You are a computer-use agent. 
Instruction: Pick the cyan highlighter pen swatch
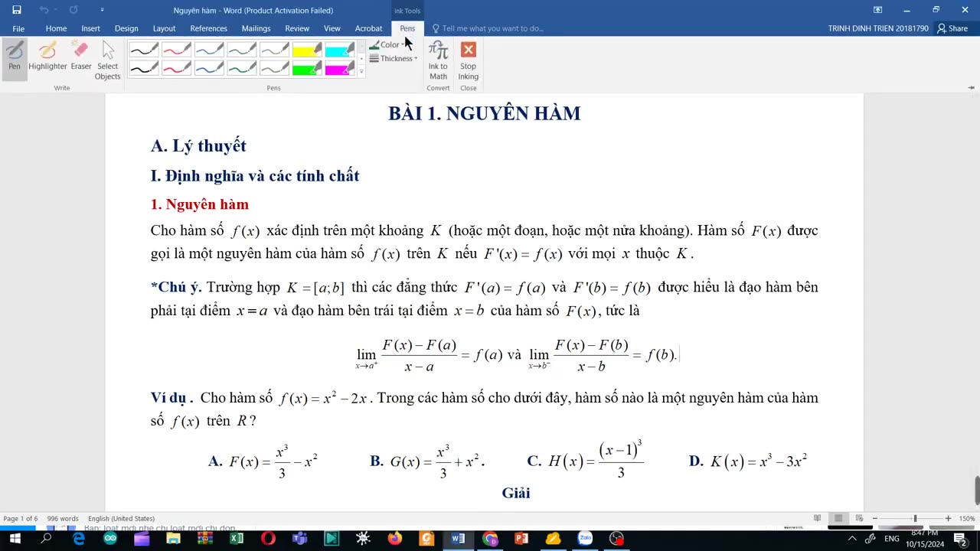[339, 51]
